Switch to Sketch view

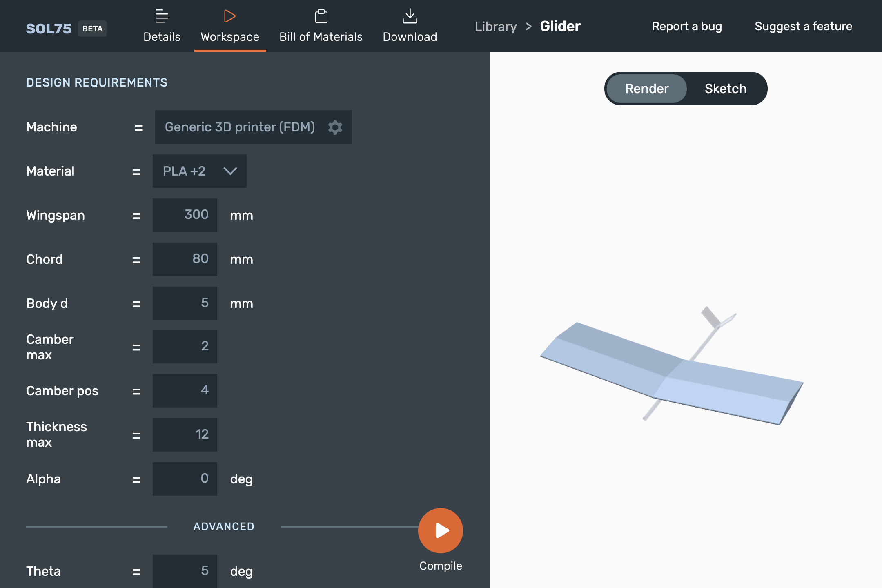(726, 89)
